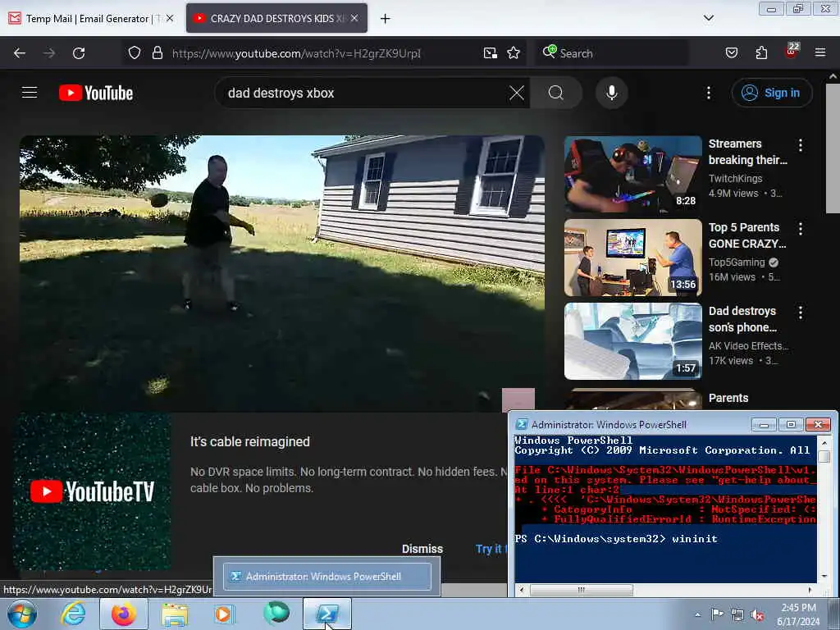Click the Parents video title
This screenshot has height=630, width=840.
point(728,398)
